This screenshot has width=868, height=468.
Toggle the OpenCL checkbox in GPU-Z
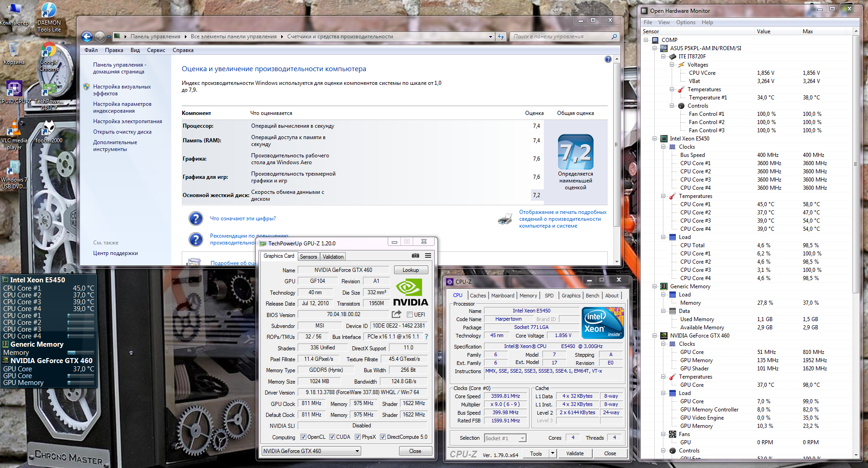pyautogui.click(x=303, y=437)
